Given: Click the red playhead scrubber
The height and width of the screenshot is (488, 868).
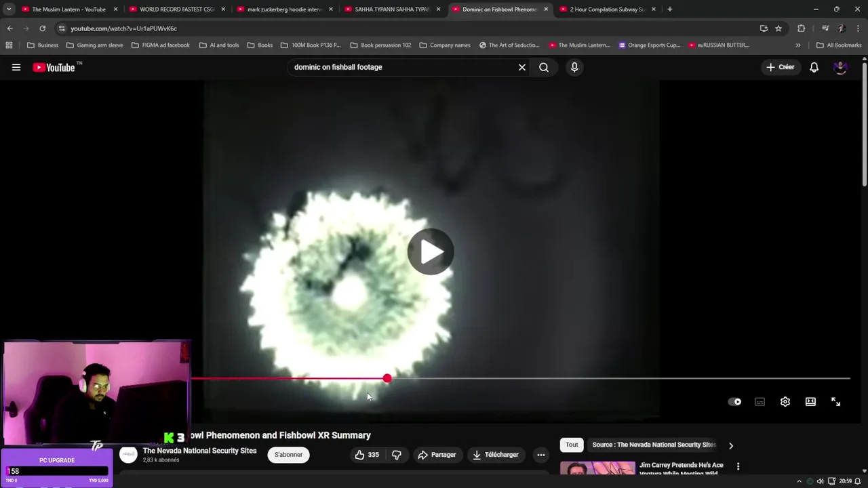Looking at the screenshot, I should coord(387,378).
